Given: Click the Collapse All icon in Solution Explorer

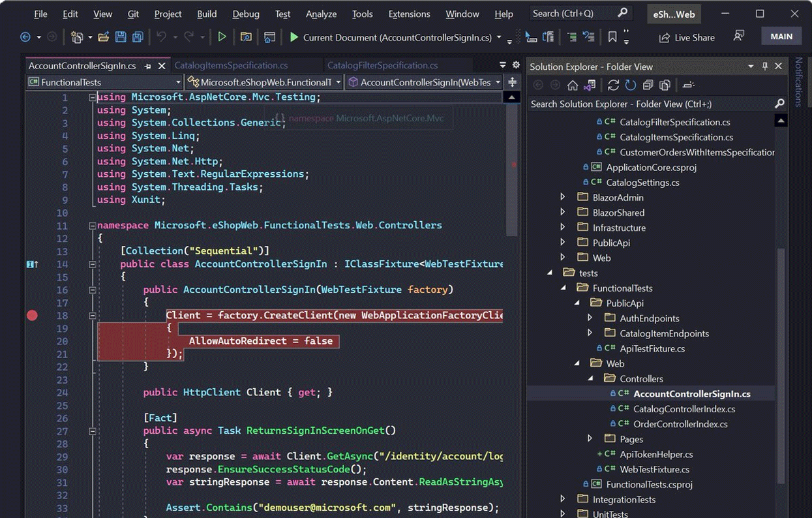Looking at the screenshot, I should click(648, 85).
